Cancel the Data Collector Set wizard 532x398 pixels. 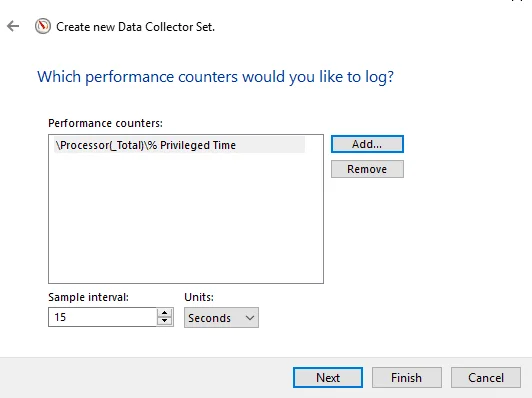[486, 377]
